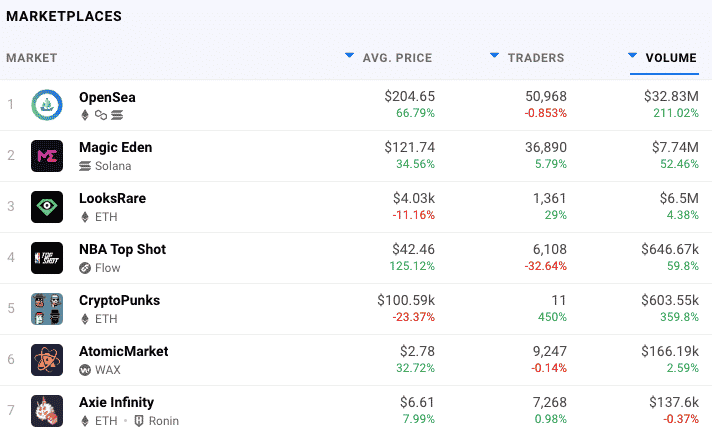Viewport: 712px width, 434px height.
Task: Click Axie Infinity traders count 7,268
Action: (549, 402)
